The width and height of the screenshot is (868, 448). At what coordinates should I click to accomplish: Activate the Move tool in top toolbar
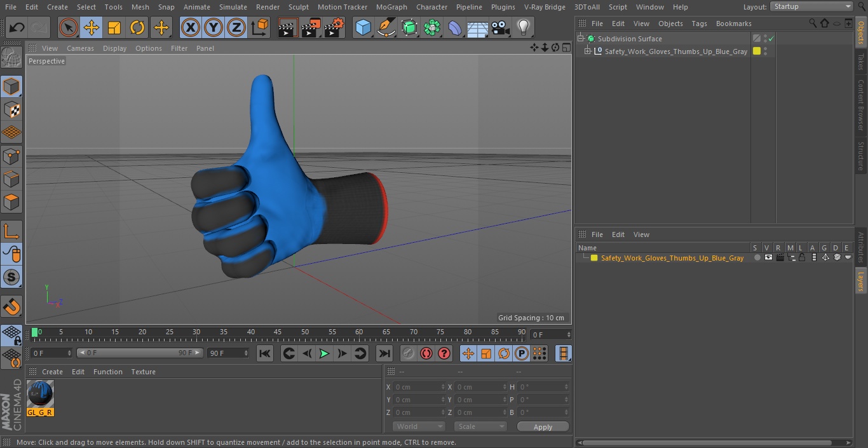pyautogui.click(x=91, y=28)
